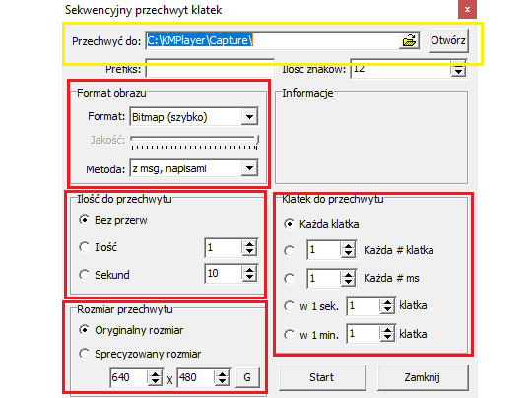Click the Otwórz button
Viewport: 532px width, 398px height.
[448, 40]
